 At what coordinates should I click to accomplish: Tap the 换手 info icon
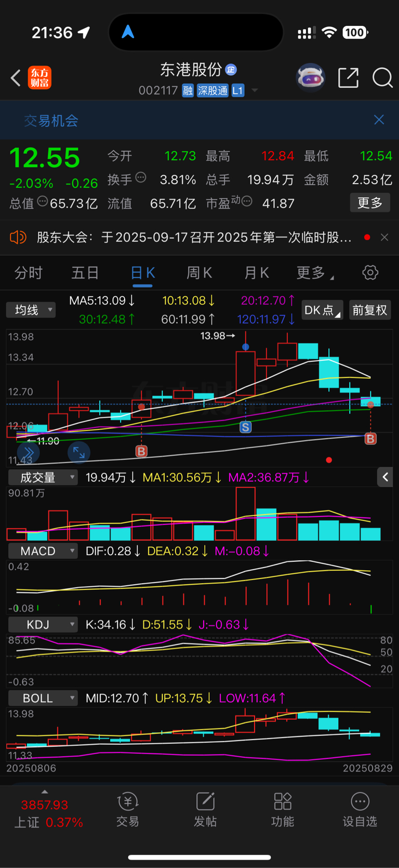(x=141, y=178)
